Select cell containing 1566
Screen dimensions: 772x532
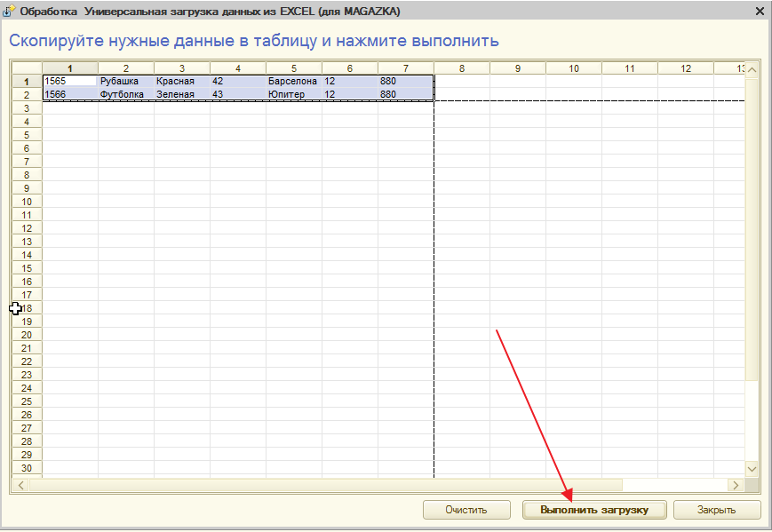tap(70, 94)
